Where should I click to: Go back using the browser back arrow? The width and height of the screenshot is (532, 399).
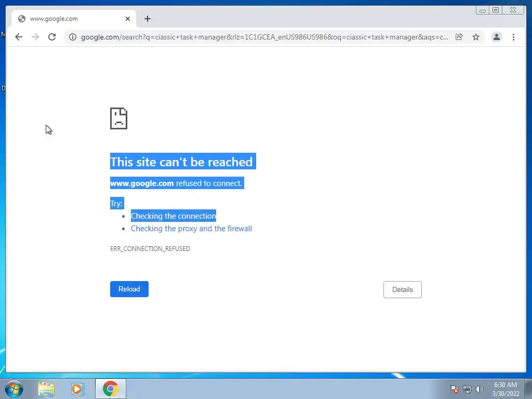tap(19, 37)
